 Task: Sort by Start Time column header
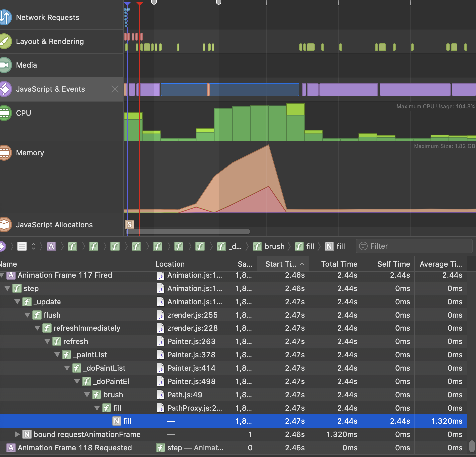pyautogui.click(x=283, y=264)
